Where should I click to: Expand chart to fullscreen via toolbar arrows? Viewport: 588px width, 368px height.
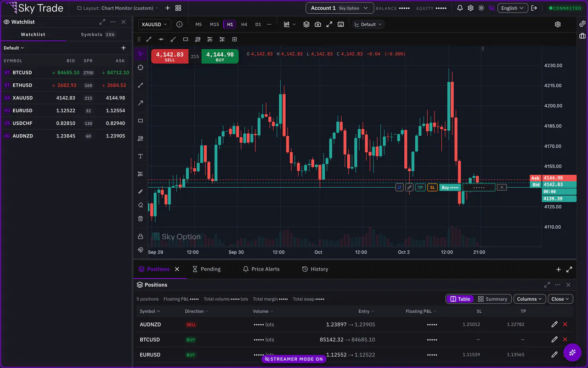tap(329, 24)
